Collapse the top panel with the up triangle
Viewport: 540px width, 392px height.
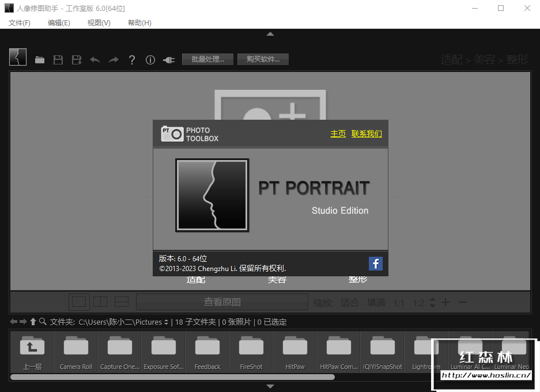point(270,34)
